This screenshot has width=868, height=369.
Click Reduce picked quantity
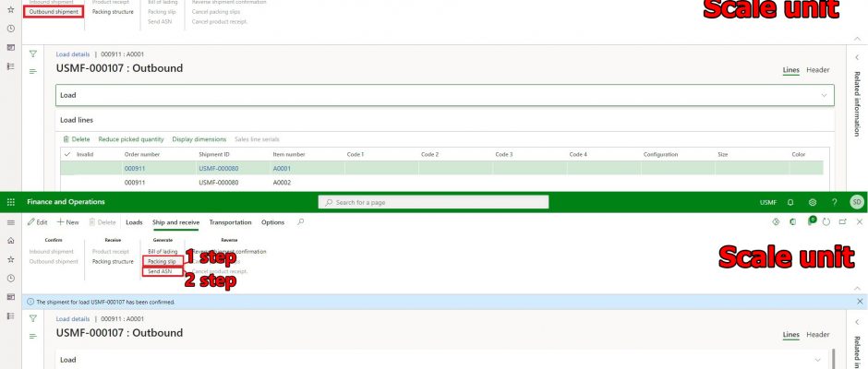point(131,139)
